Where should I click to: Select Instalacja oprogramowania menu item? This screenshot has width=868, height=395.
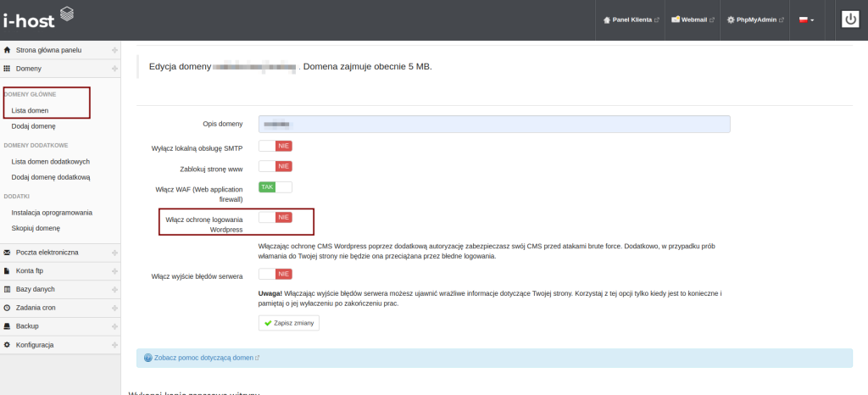click(52, 213)
